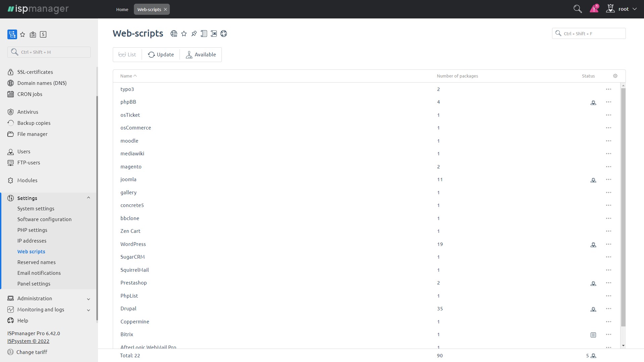Open three-dot menu for typo3 row

pos(608,89)
